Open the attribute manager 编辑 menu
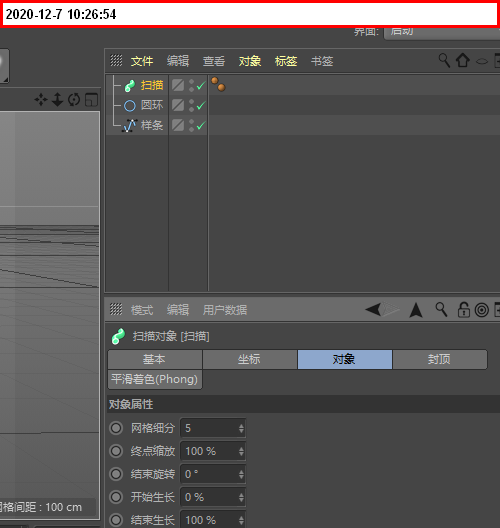500x528 pixels. tap(178, 310)
